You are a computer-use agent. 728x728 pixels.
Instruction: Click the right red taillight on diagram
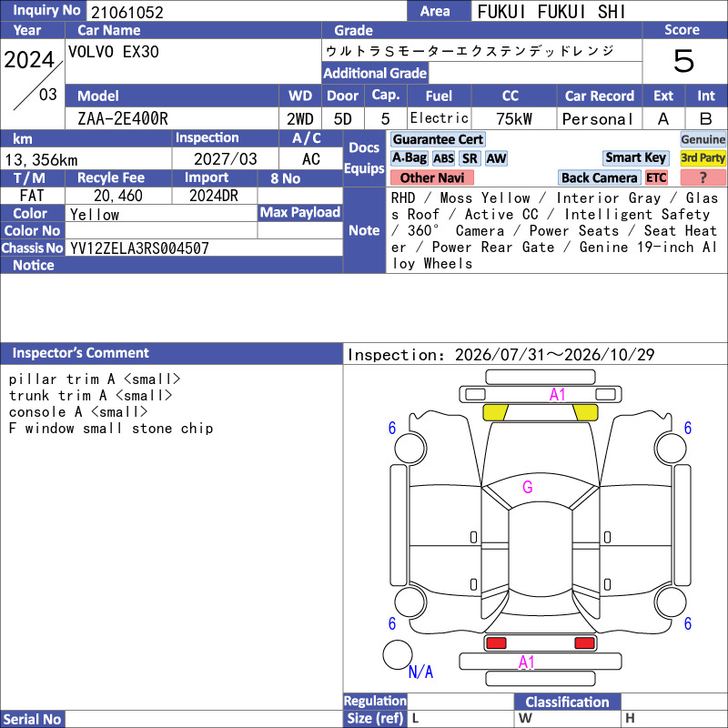[584, 642]
